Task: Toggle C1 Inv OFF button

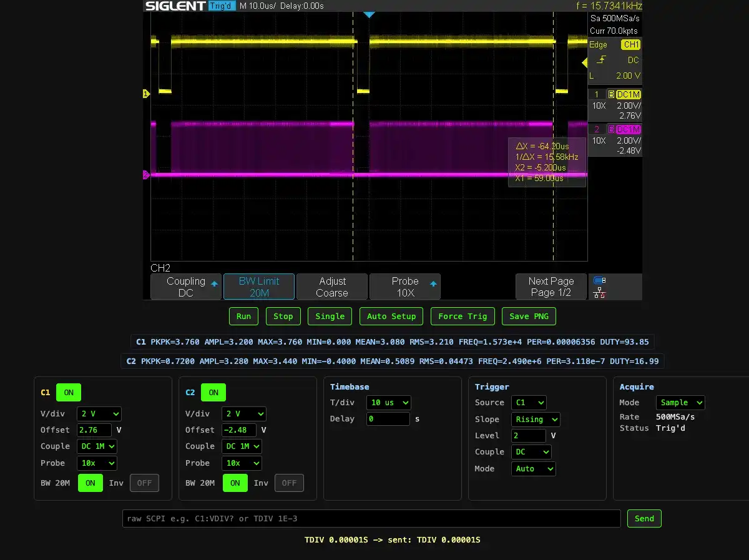Action: pyautogui.click(x=144, y=483)
